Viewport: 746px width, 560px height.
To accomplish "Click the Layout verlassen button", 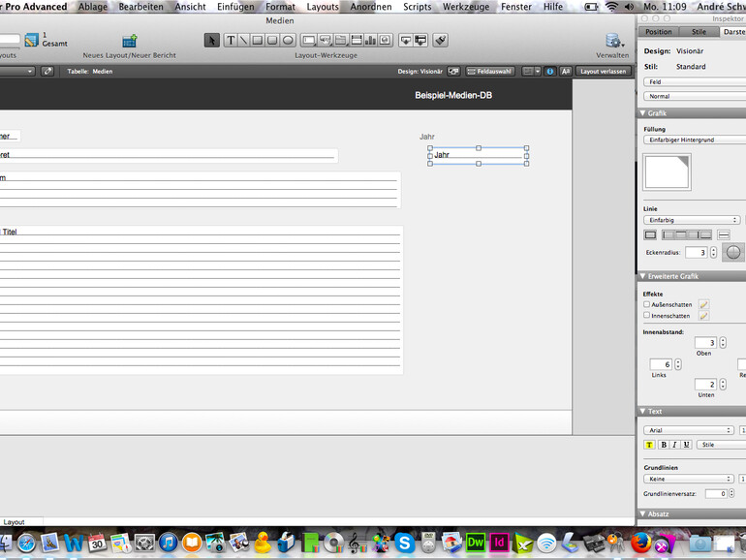I will click(x=603, y=72).
